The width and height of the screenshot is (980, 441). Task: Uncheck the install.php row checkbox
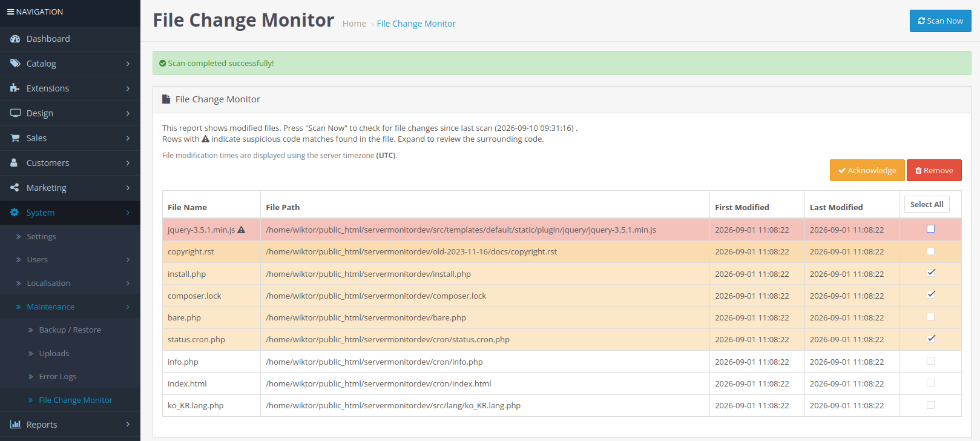click(931, 273)
